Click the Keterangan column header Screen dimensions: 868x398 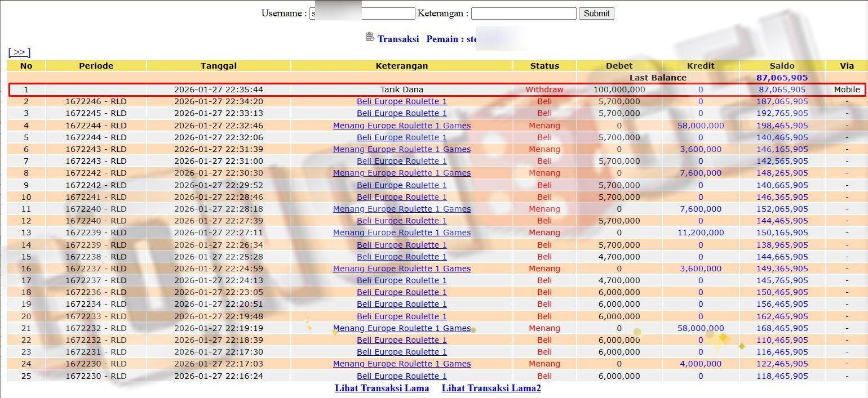pyautogui.click(x=401, y=66)
